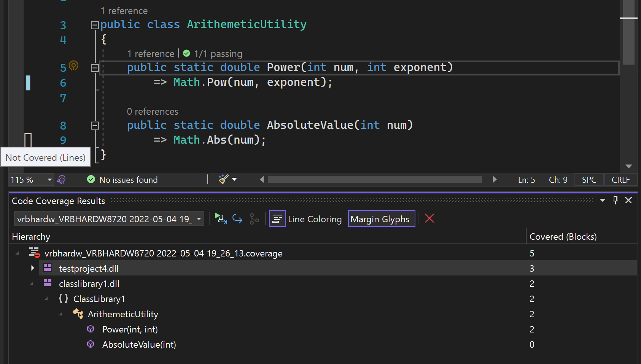Viewport: 641px width, 364px height.
Task: Click the IntelliCode wrench icon in status bar
Action: (x=61, y=179)
